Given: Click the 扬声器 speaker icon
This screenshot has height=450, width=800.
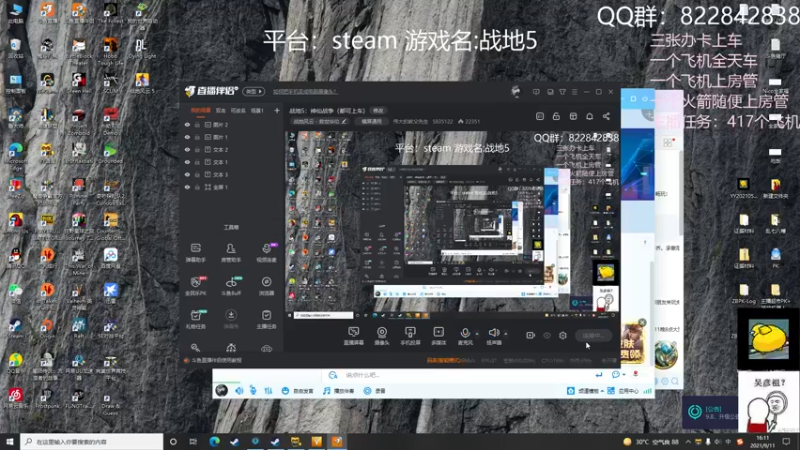Looking at the screenshot, I should click(493, 333).
